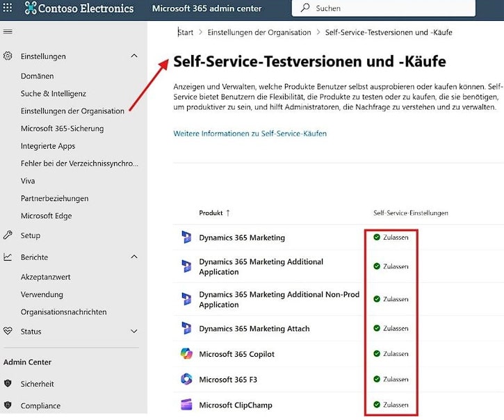Click Self-Service-Testversionen und -Käufe breadcrumb

389,32
